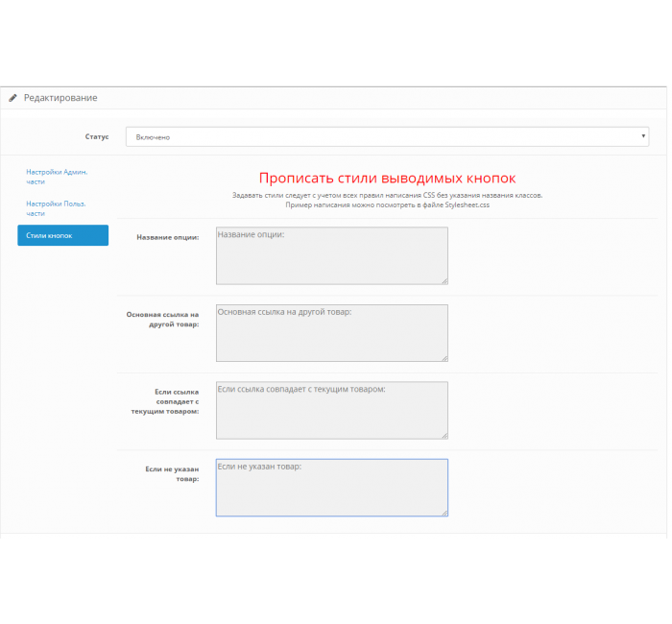Select the Стили кнопок tab
Viewport: 672px width, 624px height.
tap(62, 235)
